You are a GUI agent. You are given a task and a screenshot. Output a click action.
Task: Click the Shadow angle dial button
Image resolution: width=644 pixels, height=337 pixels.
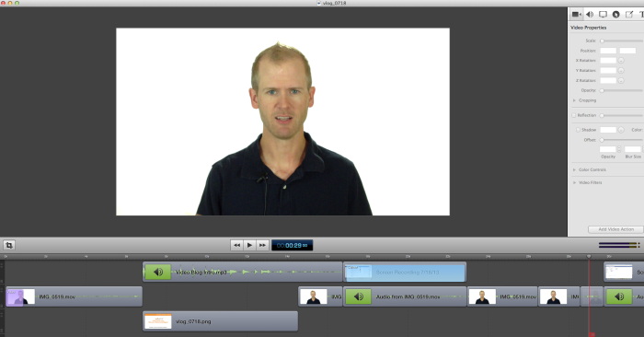tap(621, 130)
